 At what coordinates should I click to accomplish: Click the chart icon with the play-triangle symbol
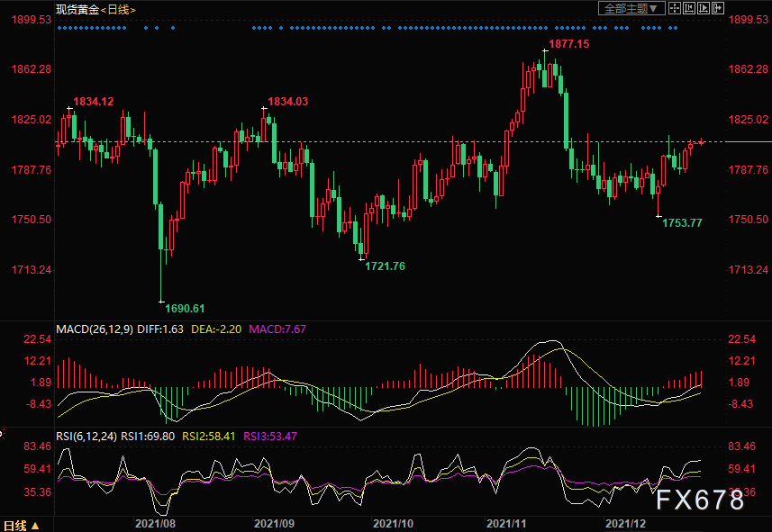pos(704,8)
